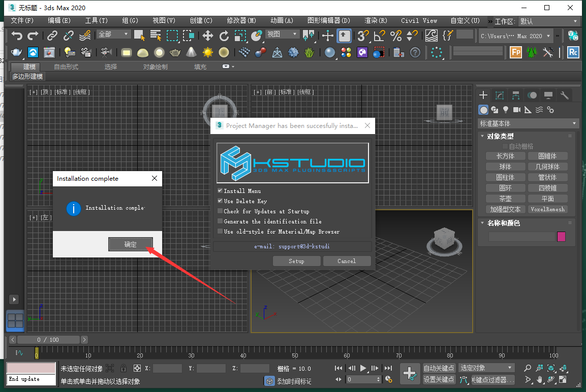Create a 茶壶 teapot primitive
The width and height of the screenshot is (586, 392).
tap(505, 199)
